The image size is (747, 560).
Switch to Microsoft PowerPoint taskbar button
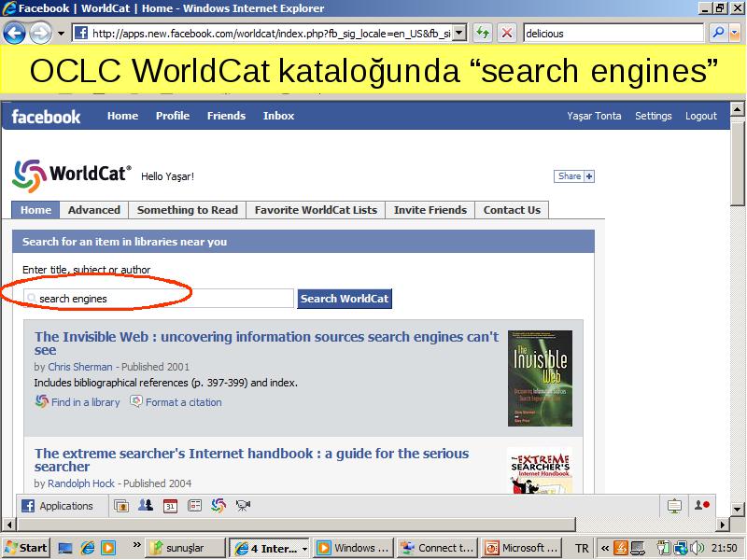click(521, 548)
